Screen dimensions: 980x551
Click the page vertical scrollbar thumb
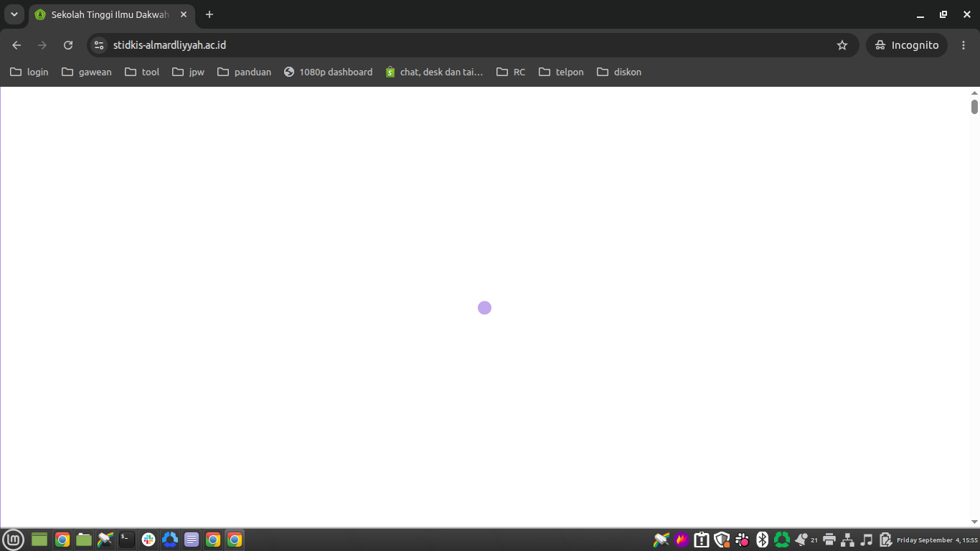pyautogui.click(x=974, y=107)
